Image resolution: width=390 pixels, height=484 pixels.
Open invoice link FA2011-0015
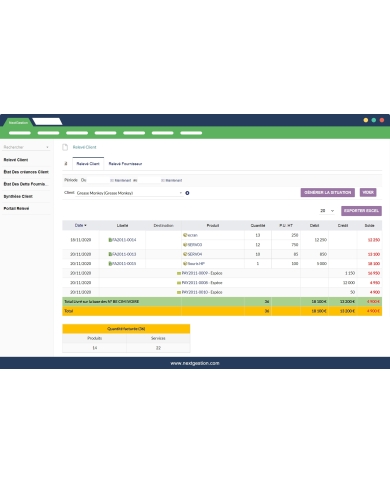[124, 263]
